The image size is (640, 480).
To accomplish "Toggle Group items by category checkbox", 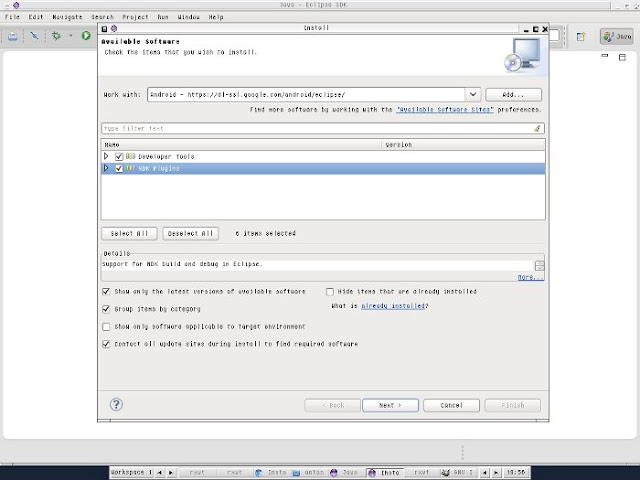I will [x=106, y=309].
